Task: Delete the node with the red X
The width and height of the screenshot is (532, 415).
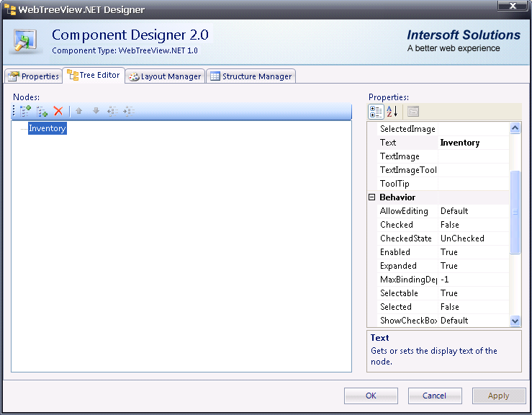Action: 58,111
